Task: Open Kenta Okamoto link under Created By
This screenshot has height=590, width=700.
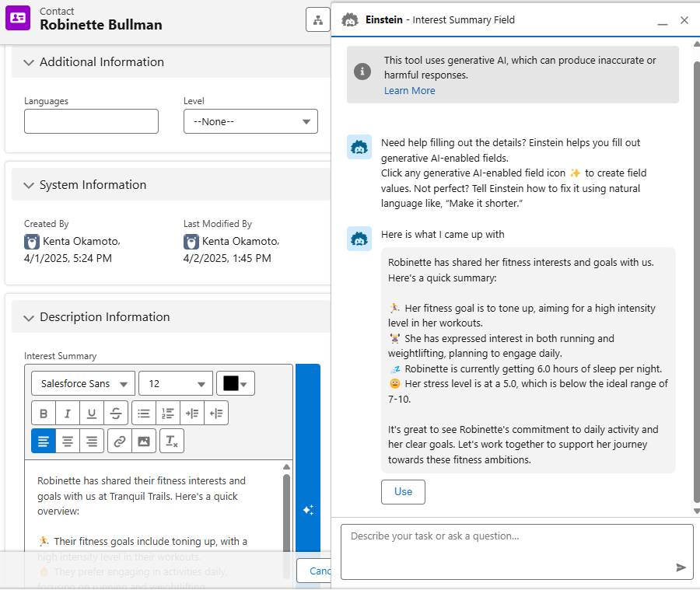Action: click(x=81, y=242)
